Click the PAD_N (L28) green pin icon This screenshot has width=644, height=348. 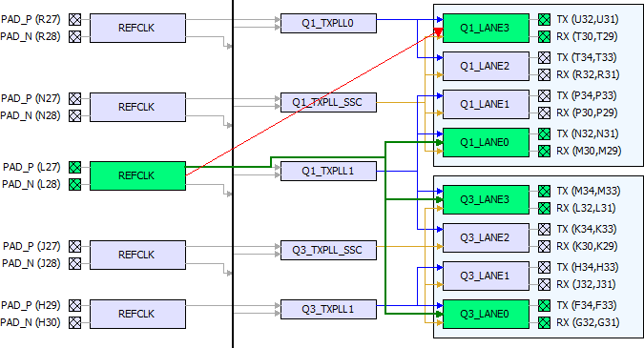coord(74,184)
